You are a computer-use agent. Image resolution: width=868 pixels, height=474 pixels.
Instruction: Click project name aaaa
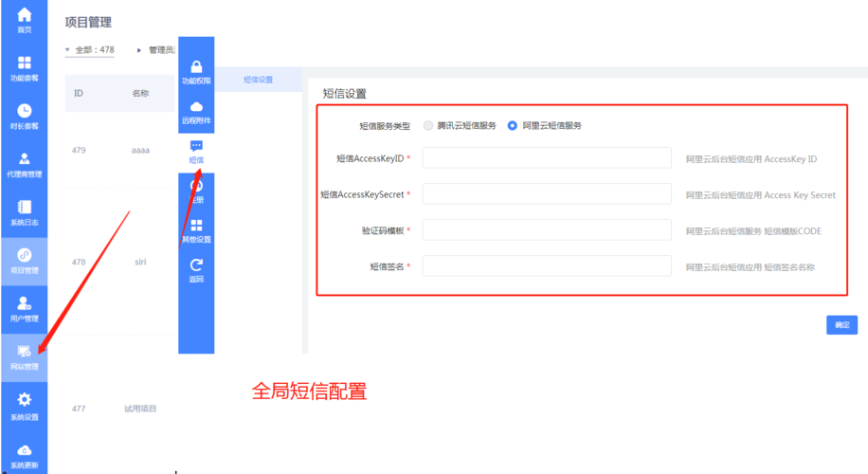click(x=140, y=150)
